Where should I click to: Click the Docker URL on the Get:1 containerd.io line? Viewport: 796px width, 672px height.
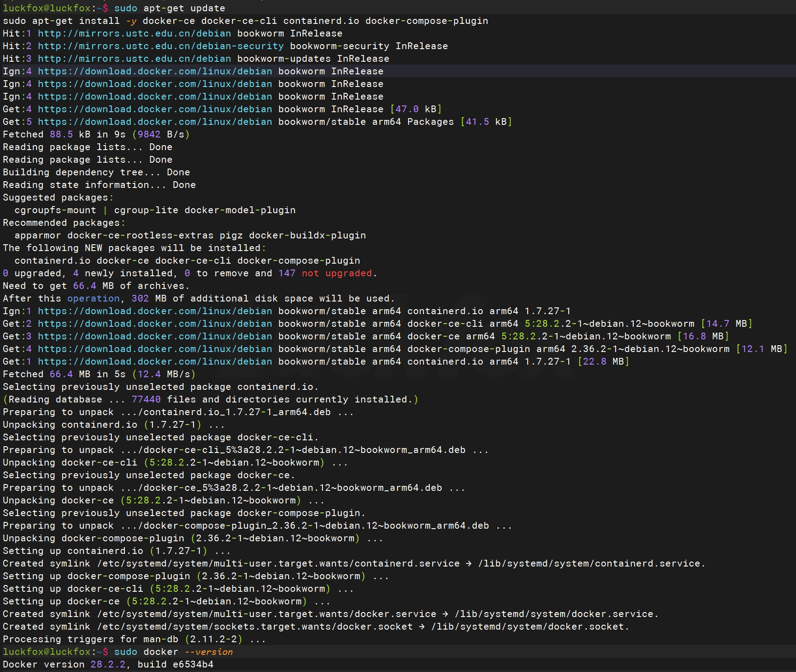click(x=155, y=361)
